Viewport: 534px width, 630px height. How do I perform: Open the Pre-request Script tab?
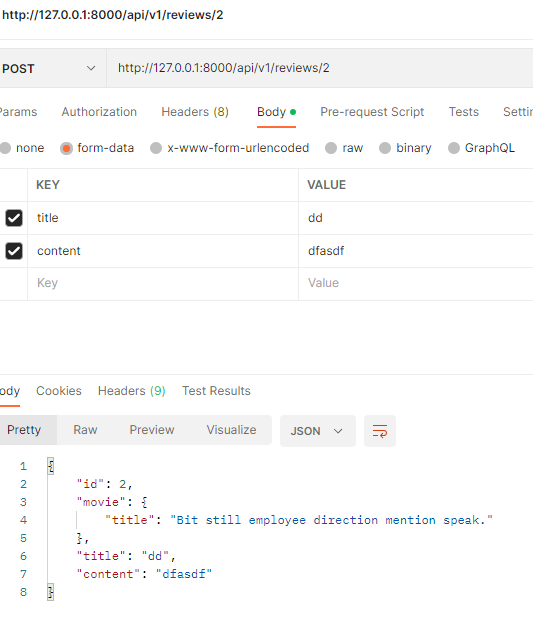372,112
